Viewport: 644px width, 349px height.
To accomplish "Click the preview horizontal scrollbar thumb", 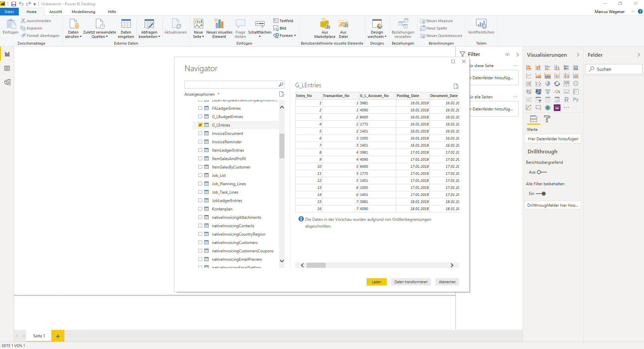I will coord(316,265).
